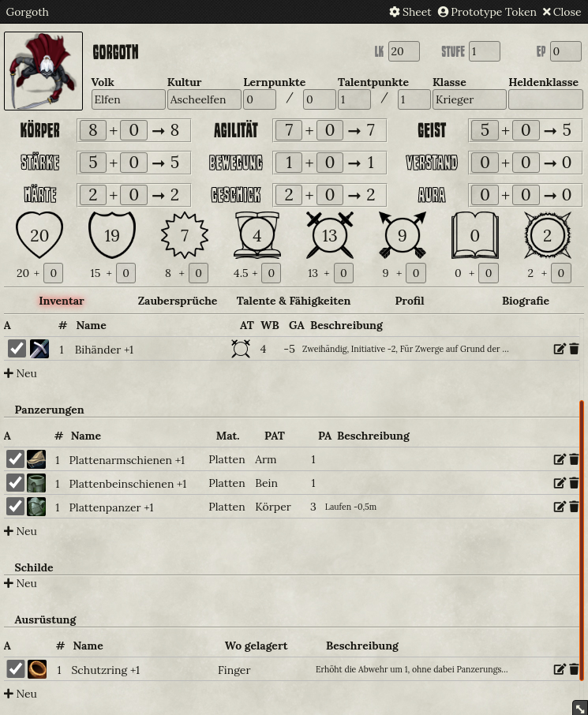Viewport: 588px width, 715px height.
Task: Delete the Schutzring +1 equipment item
Action: [574, 669]
